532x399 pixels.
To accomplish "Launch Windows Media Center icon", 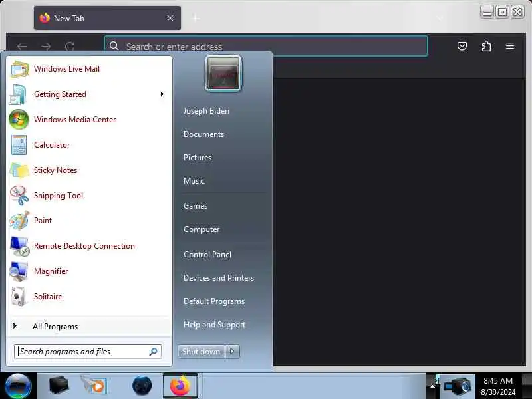I will pyautogui.click(x=19, y=120).
